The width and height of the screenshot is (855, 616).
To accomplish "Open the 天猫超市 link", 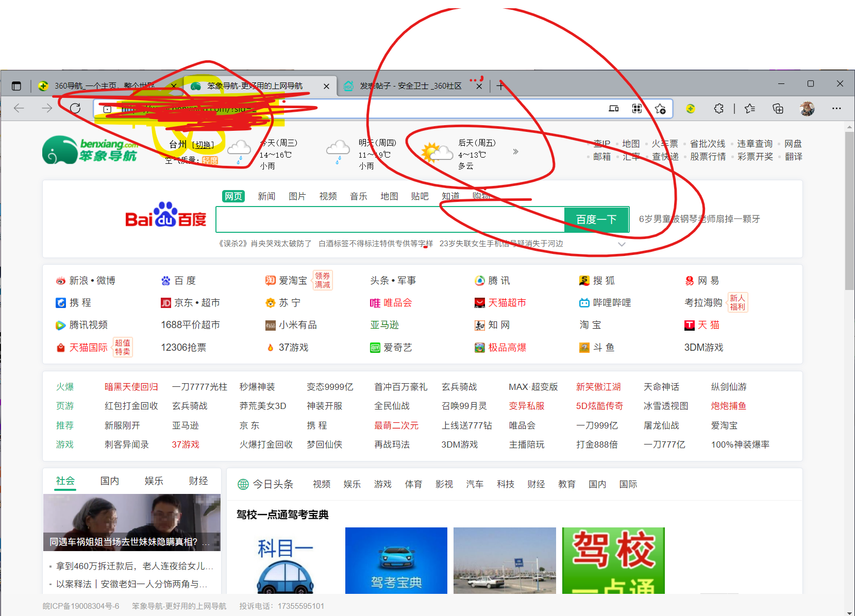I will coord(500,303).
